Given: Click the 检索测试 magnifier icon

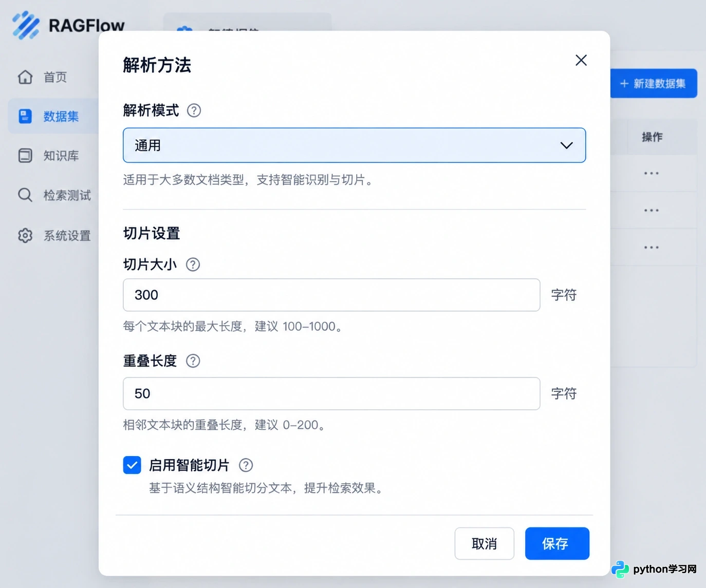Looking at the screenshot, I should pos(25,195).
